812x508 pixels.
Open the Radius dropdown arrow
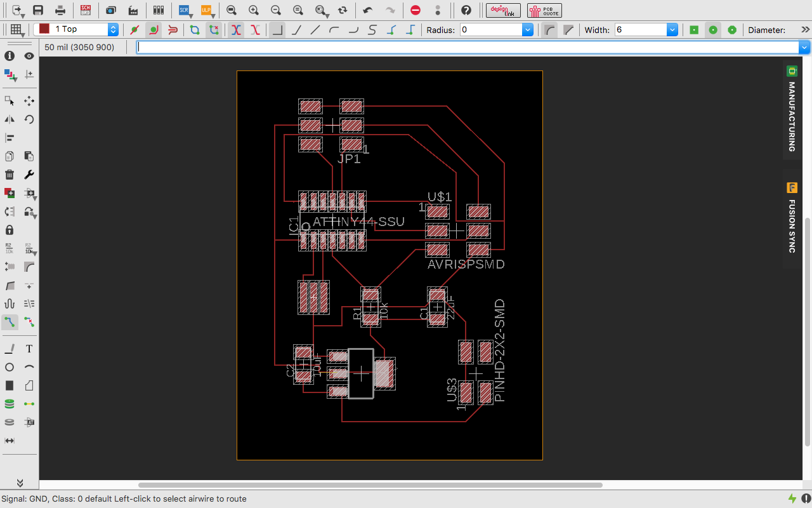(528, 30)
